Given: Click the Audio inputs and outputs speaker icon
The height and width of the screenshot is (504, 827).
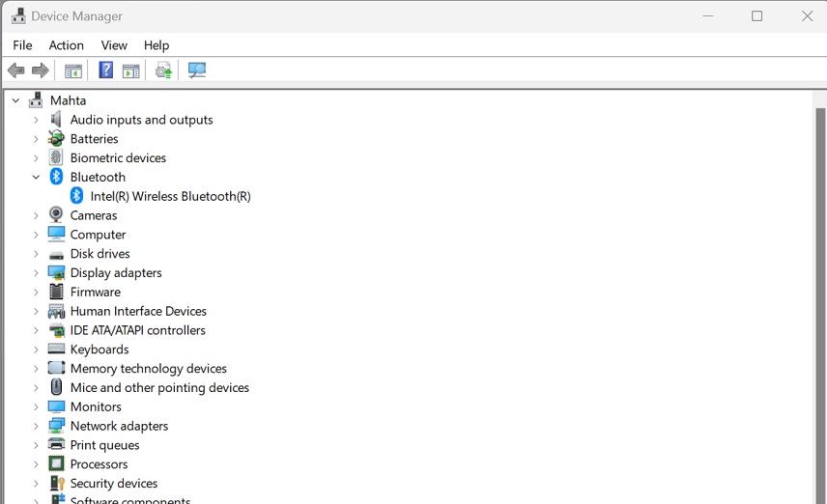Looking at the screenshot, I should click(x=56, y=120).
